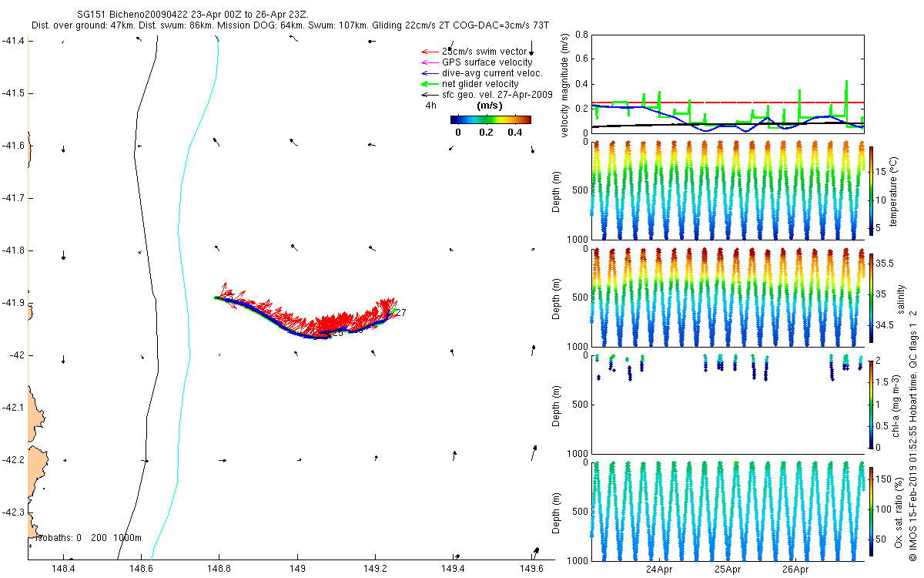
Task: Click the '150' oxygen colorbar tick
Action: tap(885, 480)
